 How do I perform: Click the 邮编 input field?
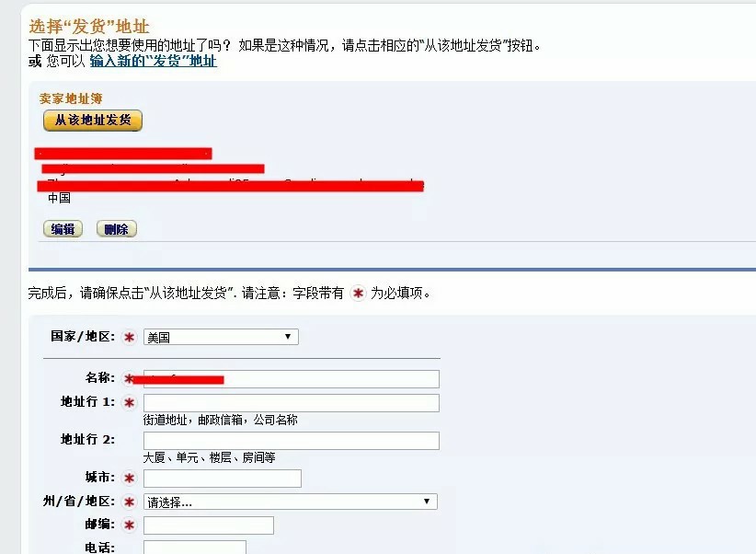pos(208,525)
